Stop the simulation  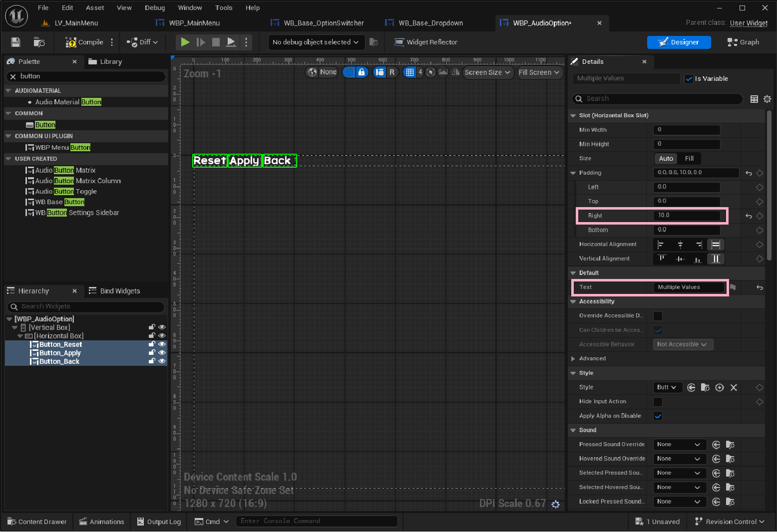click(x=216, y=42)
